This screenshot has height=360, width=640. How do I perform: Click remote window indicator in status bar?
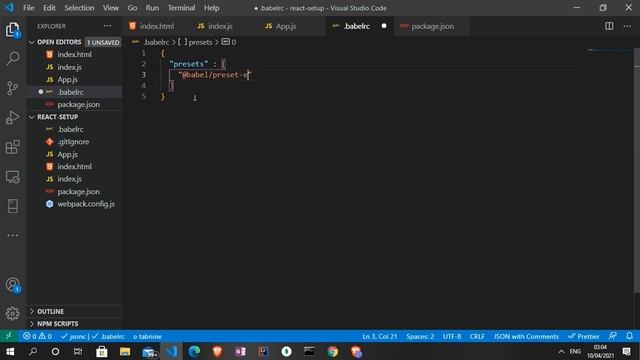9,336
